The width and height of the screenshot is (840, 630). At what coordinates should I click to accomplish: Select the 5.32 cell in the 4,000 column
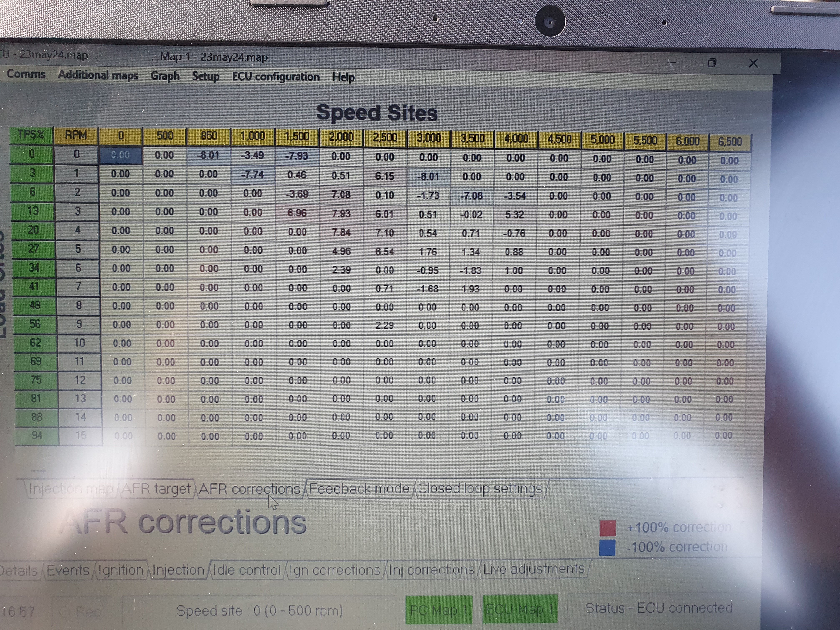point(515,215)
